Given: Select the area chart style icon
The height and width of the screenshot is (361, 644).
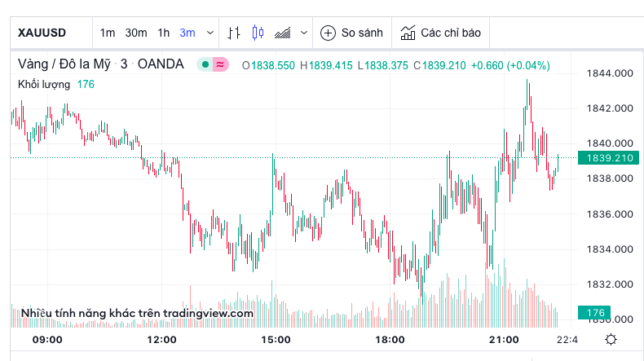Looking at the screenshot, I should [284, 33].
